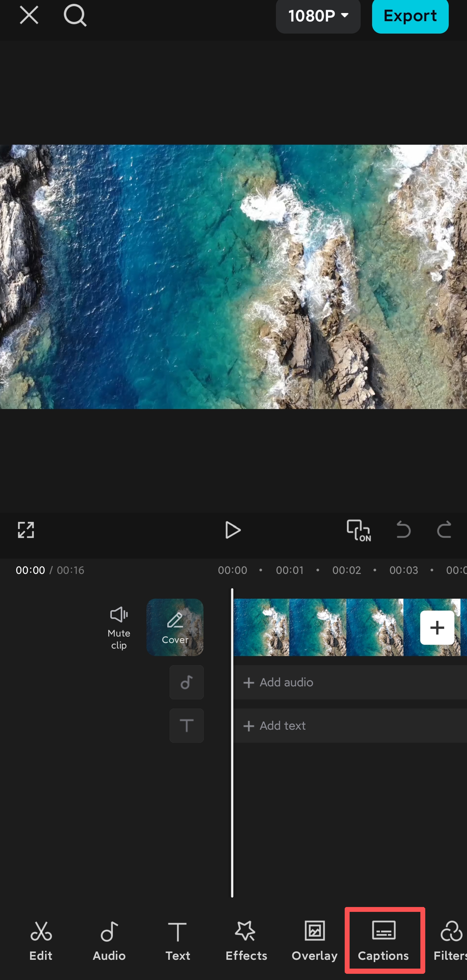Tap the 00:02 timeline ruler mark
The image size is (467, 980).
pos(346,570)
